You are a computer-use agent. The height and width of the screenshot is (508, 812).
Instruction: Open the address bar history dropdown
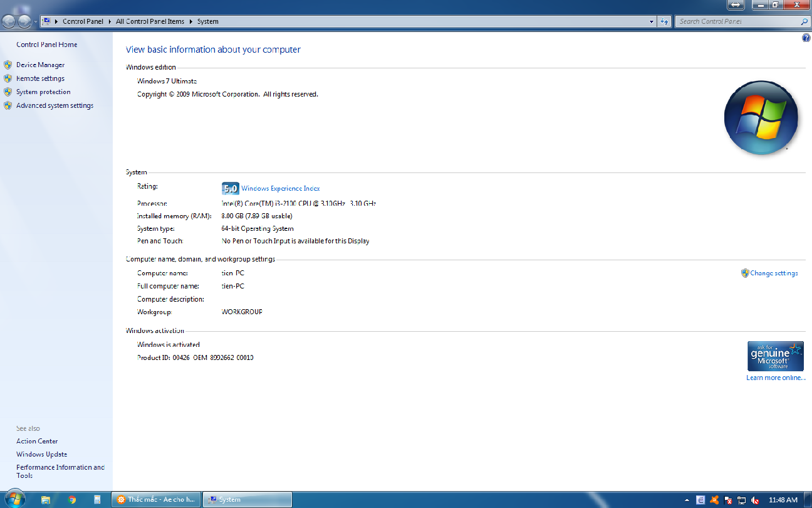click(x=652, y=21)
